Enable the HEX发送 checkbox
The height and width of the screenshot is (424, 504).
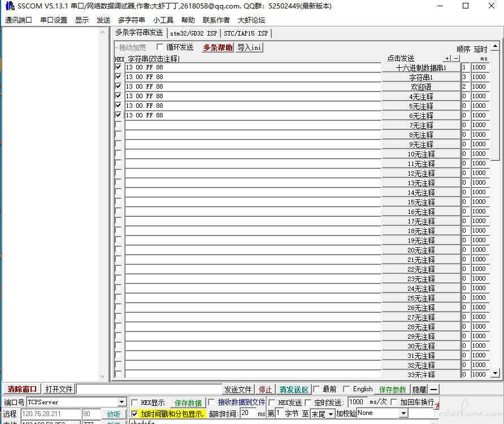[272, 403]
